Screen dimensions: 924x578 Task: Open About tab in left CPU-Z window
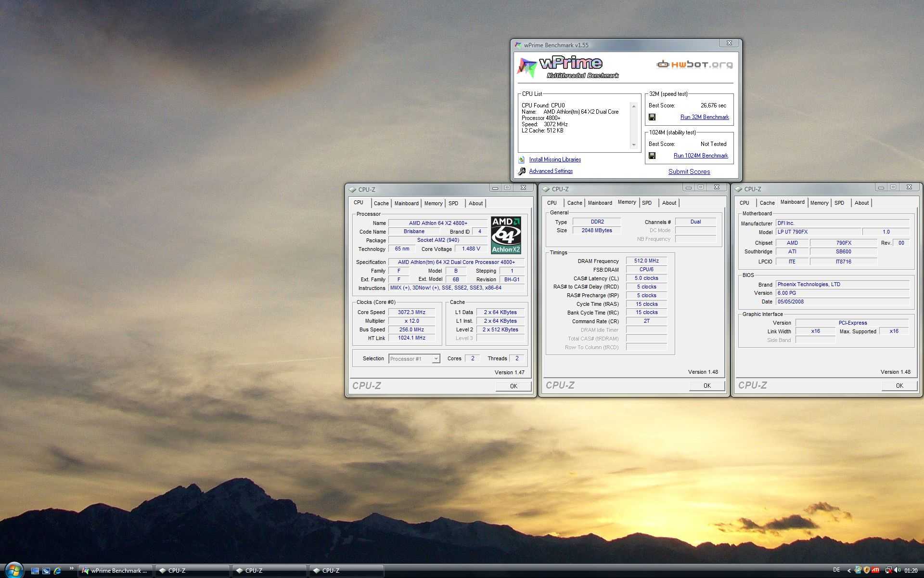click(x=475, y=203)
